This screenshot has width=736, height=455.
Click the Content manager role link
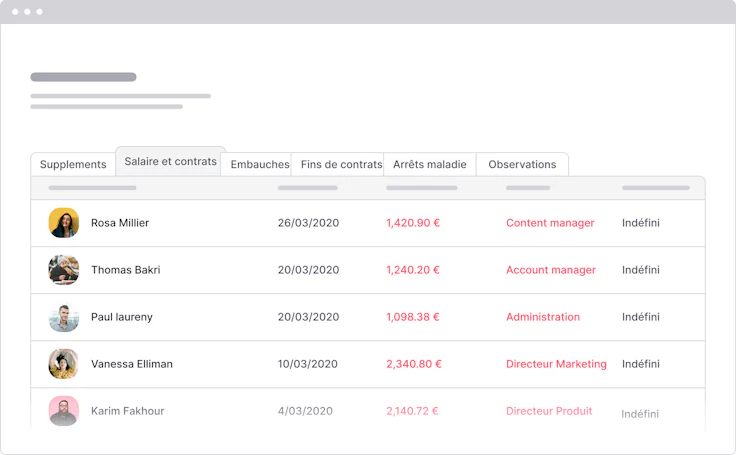click(550, 223)
